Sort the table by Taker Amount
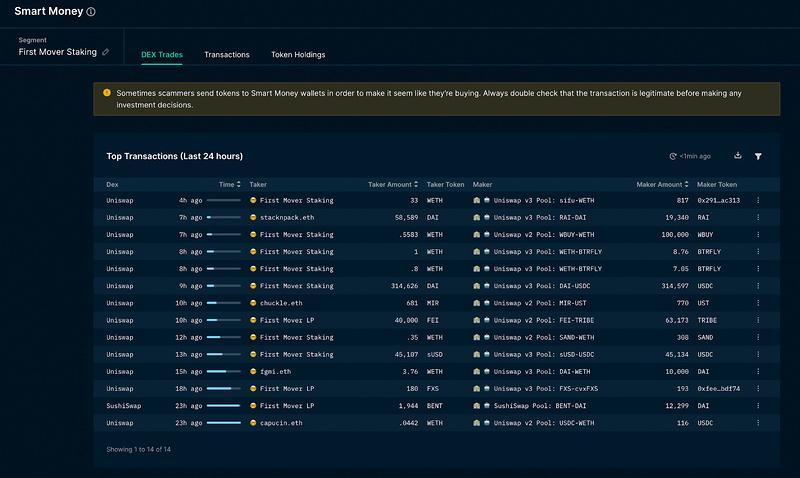 tap(393, 185)
